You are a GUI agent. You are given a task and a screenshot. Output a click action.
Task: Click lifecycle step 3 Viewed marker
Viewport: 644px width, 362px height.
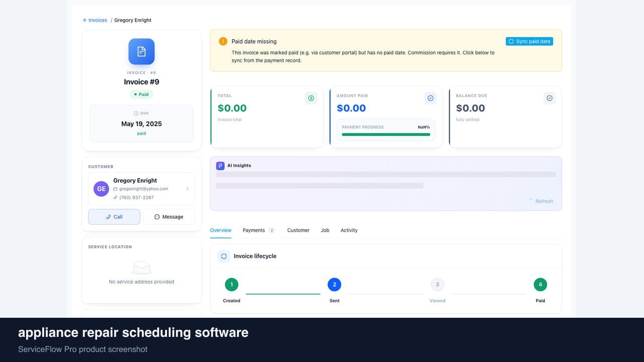437,285
